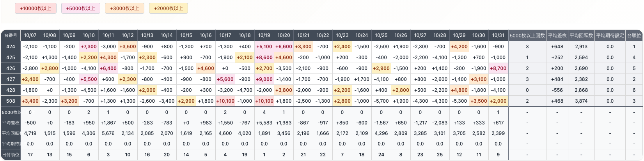The width and height of the screenshot is (644, 161).
Task: Click the +8,700 cell in row 426
Action: 498,68
